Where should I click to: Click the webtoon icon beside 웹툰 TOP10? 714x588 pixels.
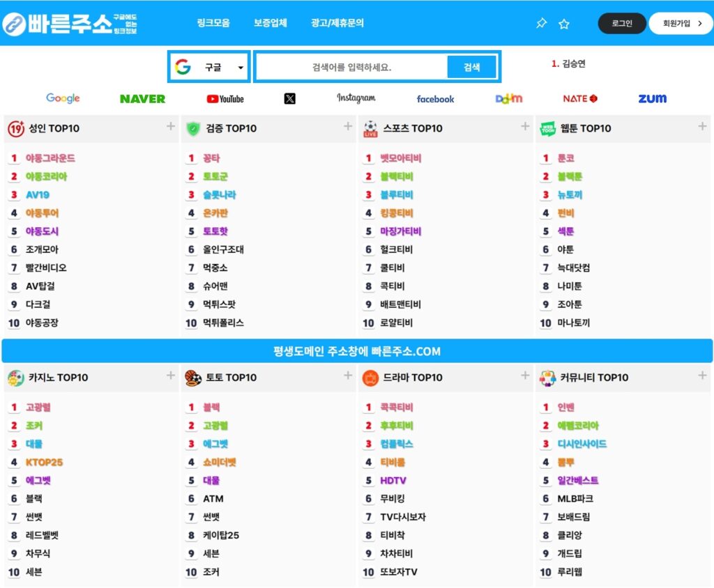(x=548, y=129)
